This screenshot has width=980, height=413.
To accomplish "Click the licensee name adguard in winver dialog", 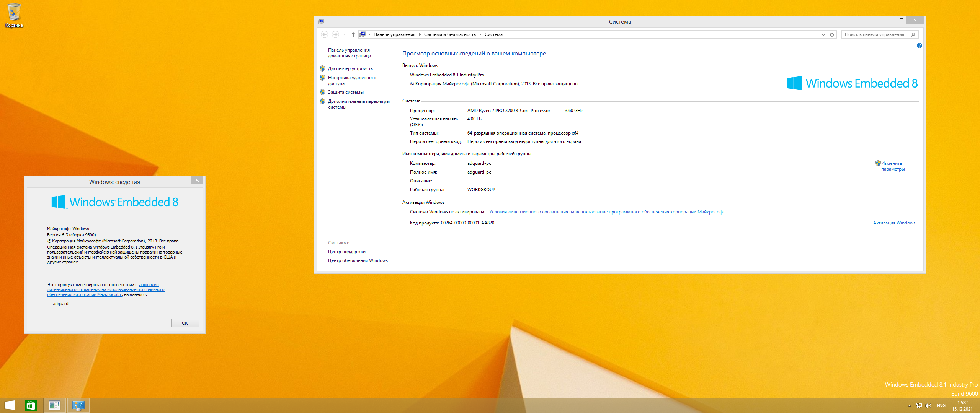I will coord(60,304).
